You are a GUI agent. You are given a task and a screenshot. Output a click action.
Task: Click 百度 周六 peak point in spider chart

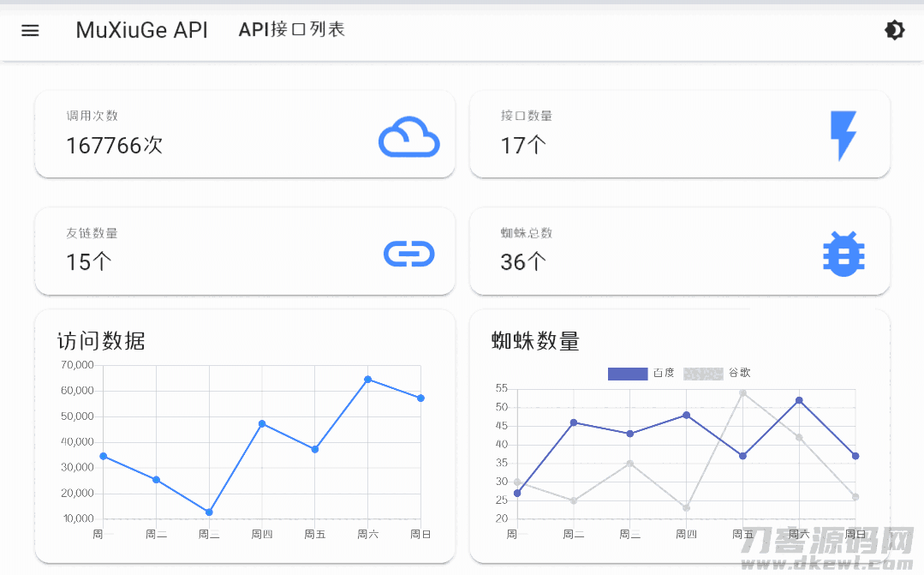[799, 400]
